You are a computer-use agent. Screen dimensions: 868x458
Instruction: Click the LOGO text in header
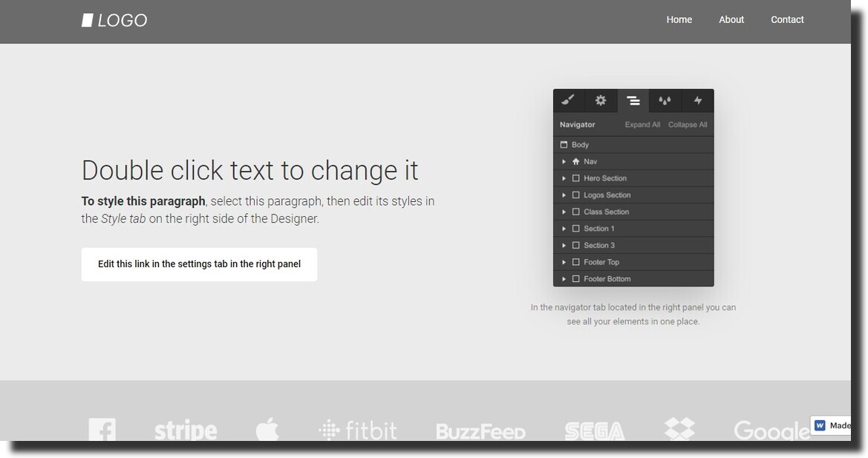click(123, 21)
